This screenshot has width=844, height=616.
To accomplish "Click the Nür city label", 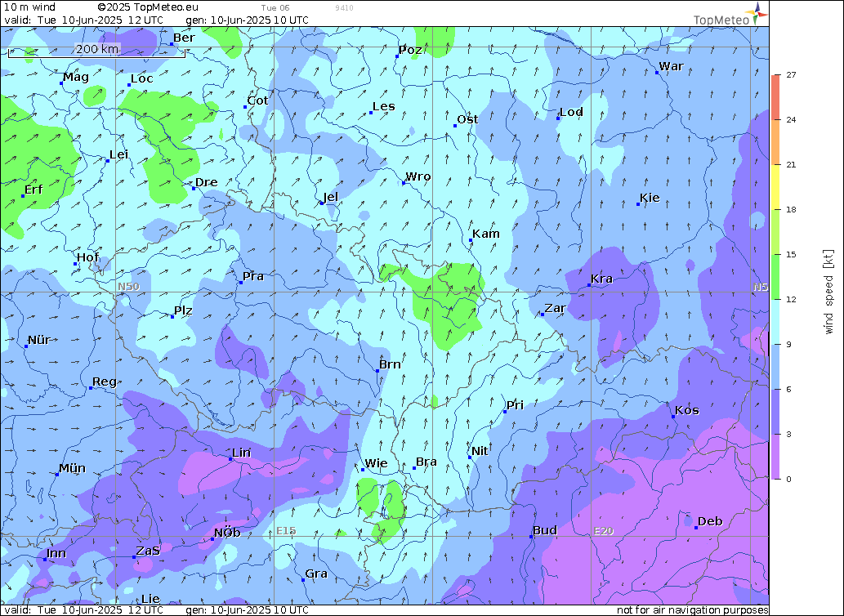I will 39,340.
